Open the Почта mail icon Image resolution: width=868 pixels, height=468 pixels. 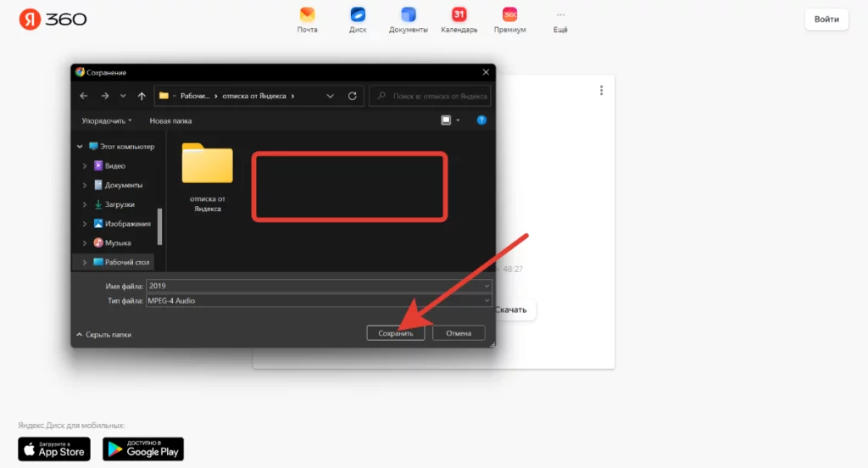(307, 15)
